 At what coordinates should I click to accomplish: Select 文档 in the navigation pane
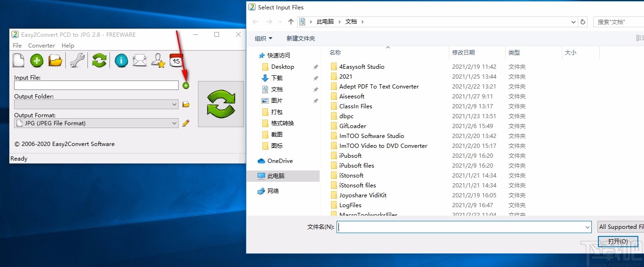click(x=277, y=89)
